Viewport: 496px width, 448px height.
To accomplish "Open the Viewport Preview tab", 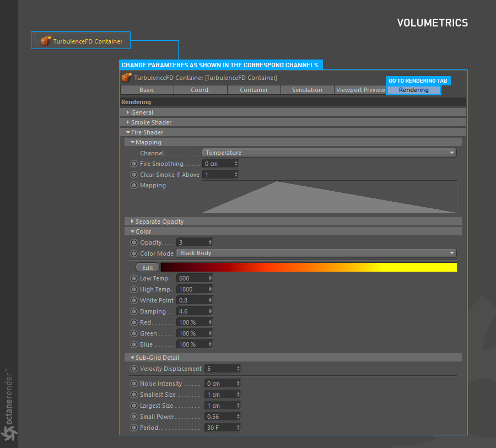I will point(360,90).
